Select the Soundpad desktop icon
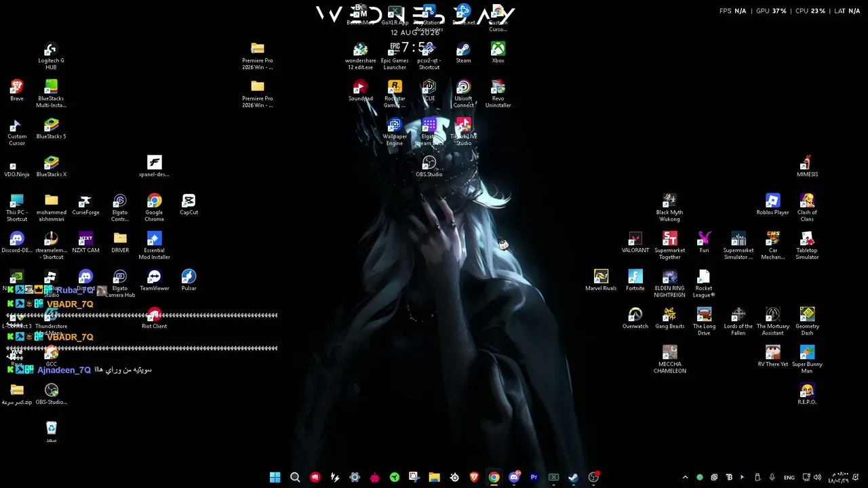The width and height of the screenshot is (868, 488). [x=360, y=91]
